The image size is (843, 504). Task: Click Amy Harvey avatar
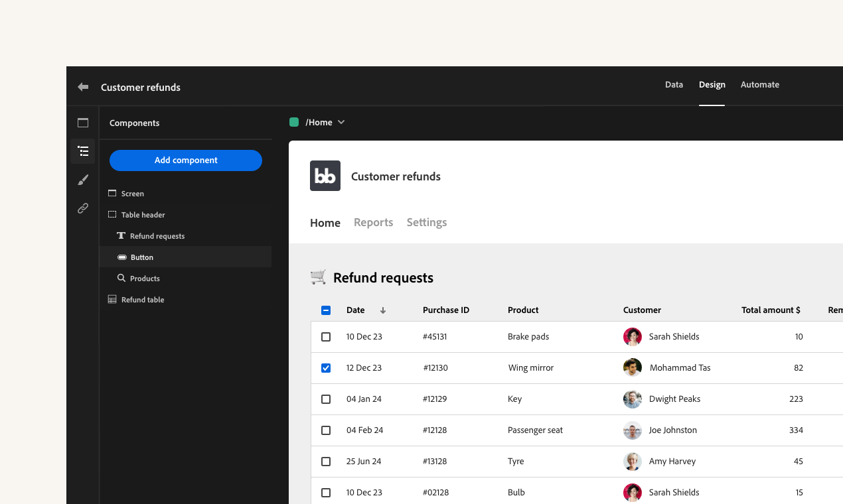click(x=633, y=462)
